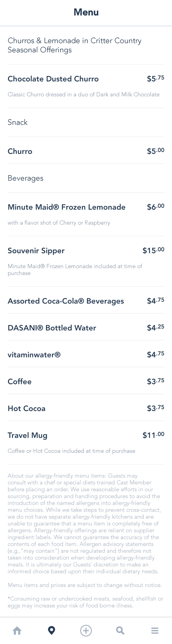The width and height of the screenshot is (172, 644).
Task: Tap the $15.00 Souvenir Sipper price
Action: (x=153, y=250)
